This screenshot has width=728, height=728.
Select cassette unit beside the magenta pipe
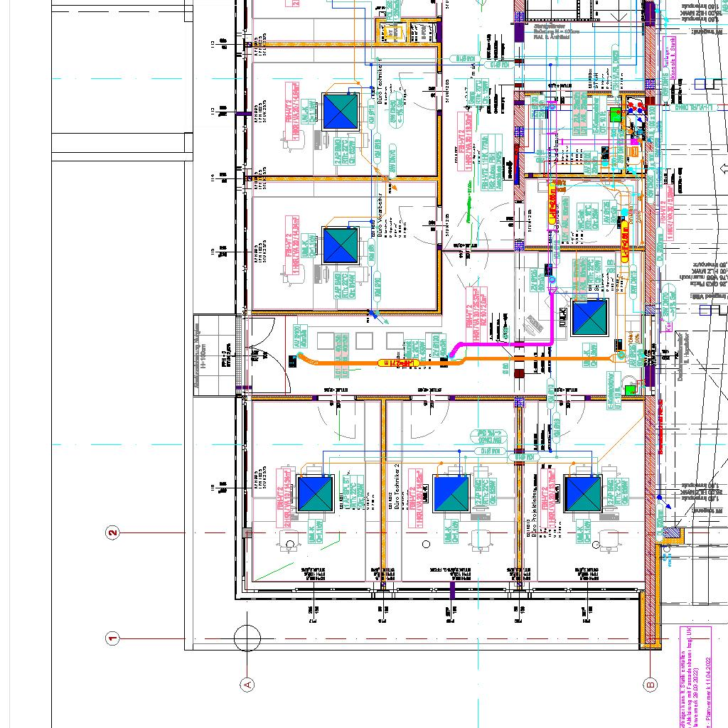(589, 318)
